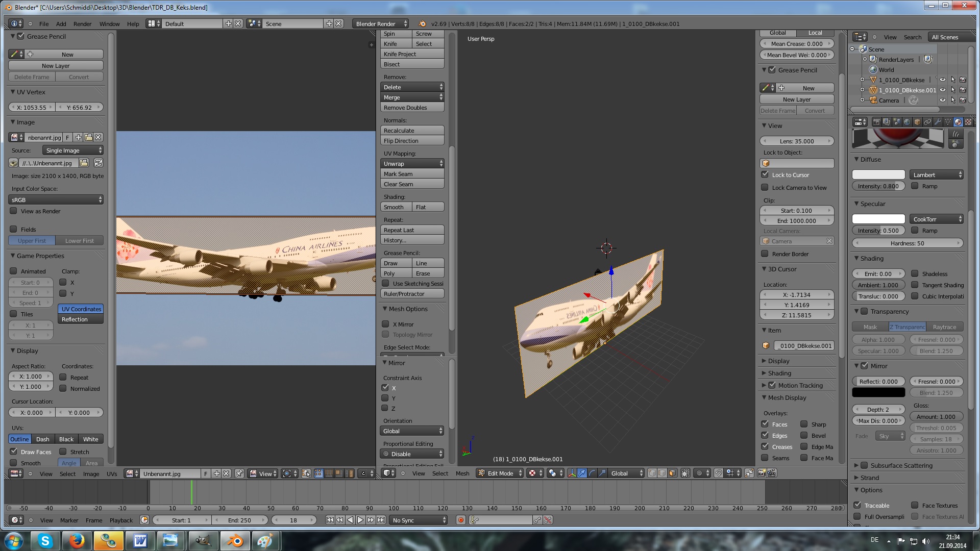Toggle the snap magnet icon

[718, 473]
